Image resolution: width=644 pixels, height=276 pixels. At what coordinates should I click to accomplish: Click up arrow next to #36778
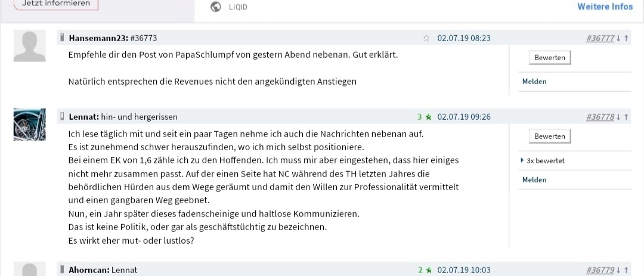pyautogui.click(x=626, y=117)
